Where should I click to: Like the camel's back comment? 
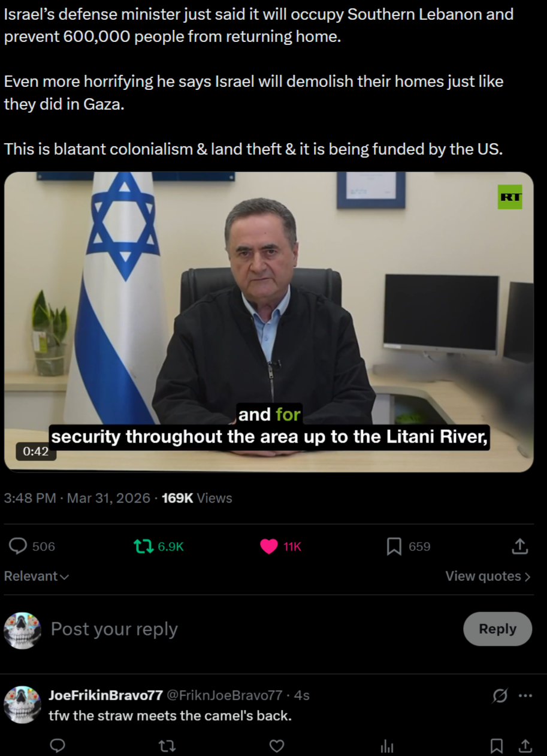[276, 746]
